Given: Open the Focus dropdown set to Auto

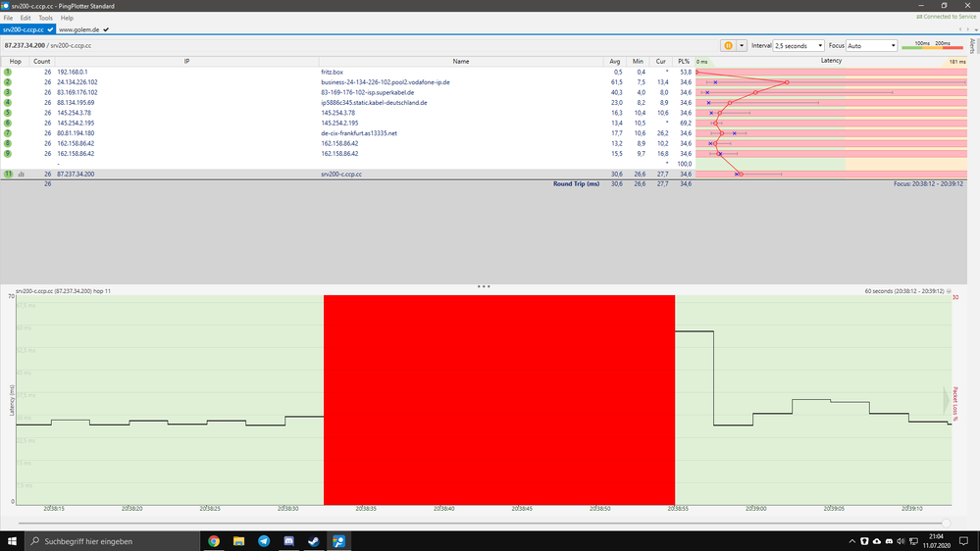Looking at the screenshot, I should click(x=871, y=46).
